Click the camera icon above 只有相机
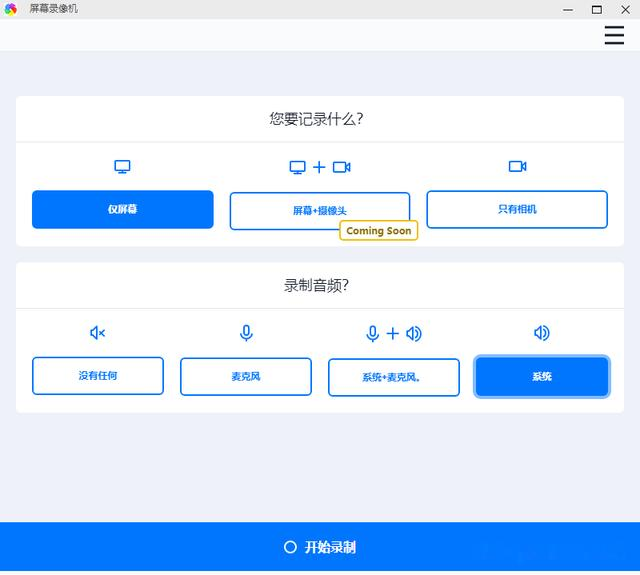The height and width of the screenshot is (575, 640). [x=518, y=167]
